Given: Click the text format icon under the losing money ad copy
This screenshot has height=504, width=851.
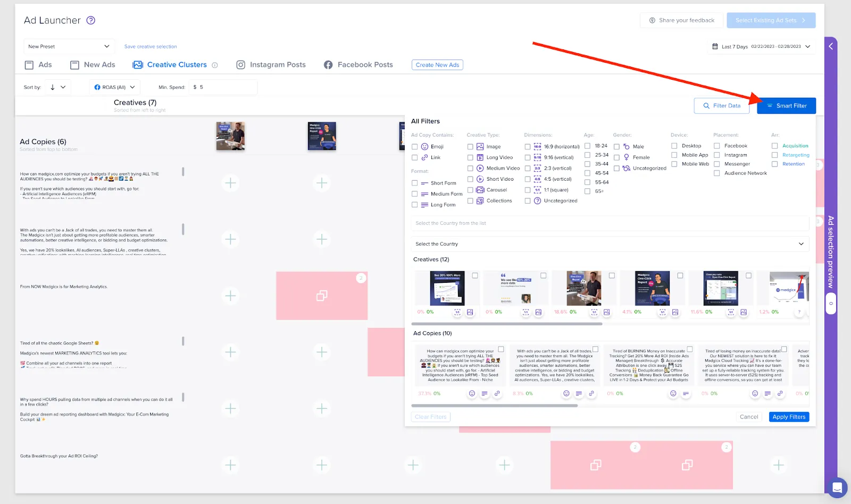Looking at the screenshot, I should coord(767,393).
